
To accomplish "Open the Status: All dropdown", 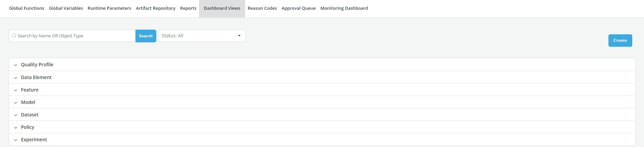I will tap(198, 36).
